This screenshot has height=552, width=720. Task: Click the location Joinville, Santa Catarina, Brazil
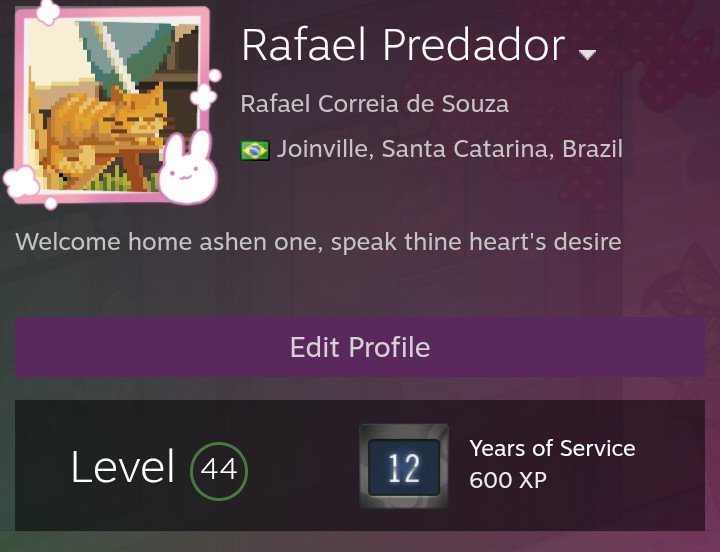(x=449, y=149)
